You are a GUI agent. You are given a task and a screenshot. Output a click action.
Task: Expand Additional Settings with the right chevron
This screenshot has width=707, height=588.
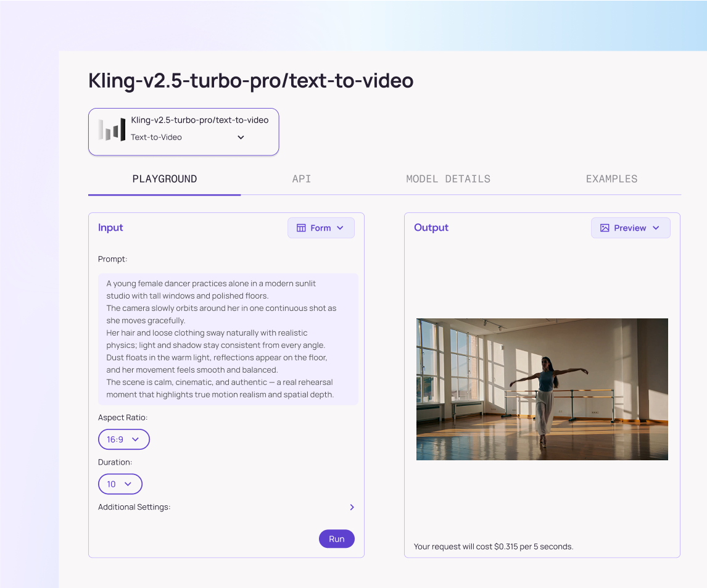point(352,507)
